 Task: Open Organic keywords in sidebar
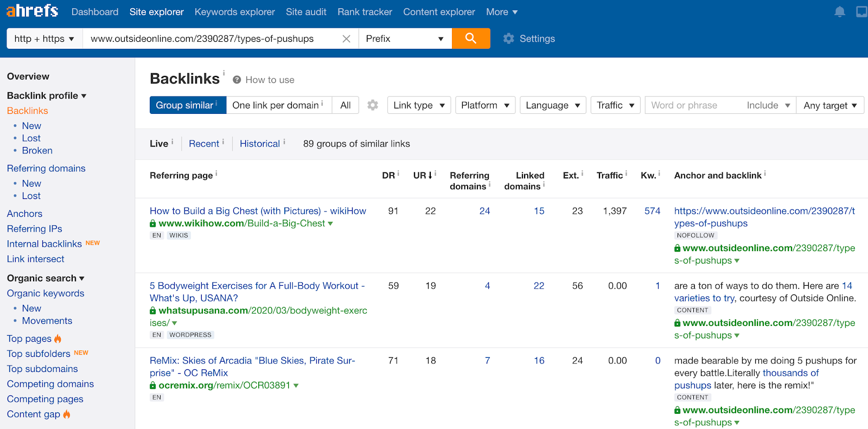46,293
